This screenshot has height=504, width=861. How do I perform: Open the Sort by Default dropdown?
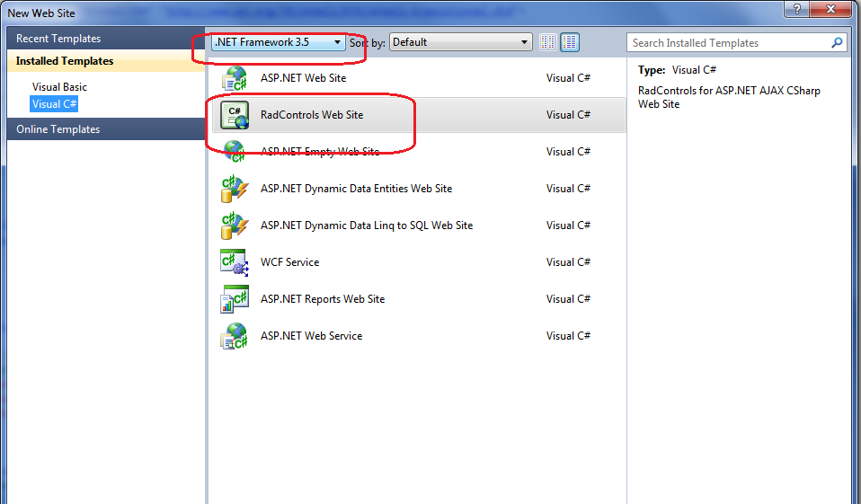tap(461, 42)
